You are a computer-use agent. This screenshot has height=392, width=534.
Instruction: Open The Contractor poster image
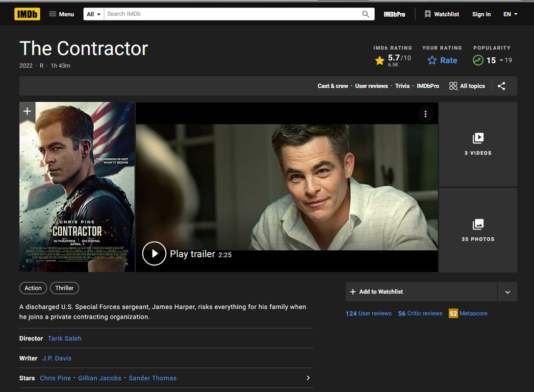(x=77, y=187)
